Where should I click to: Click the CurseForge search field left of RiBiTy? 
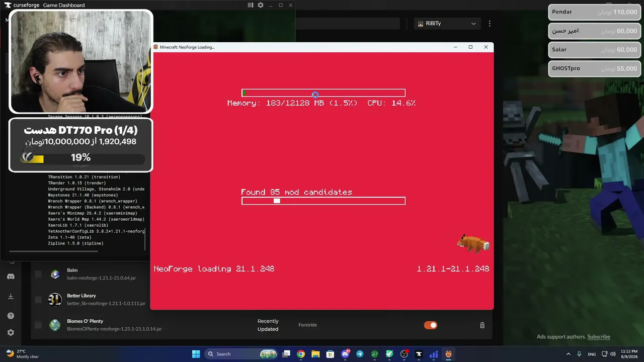coord(348,24)
